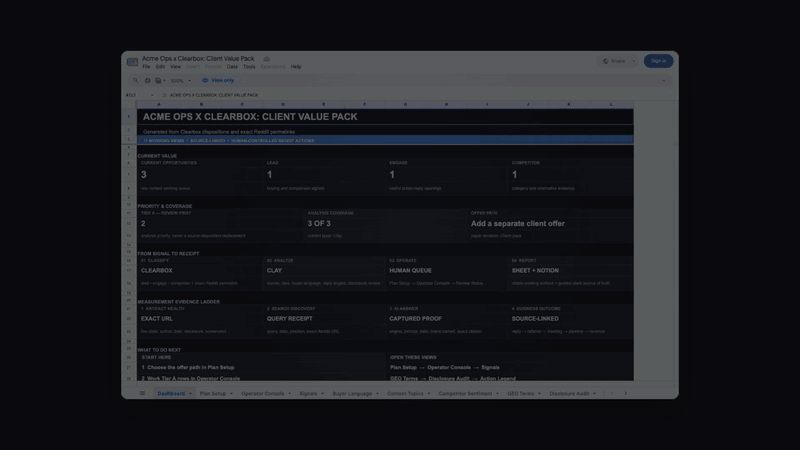Open the File menu
Viewport: 800px width, 450px height.
[146, 67]
